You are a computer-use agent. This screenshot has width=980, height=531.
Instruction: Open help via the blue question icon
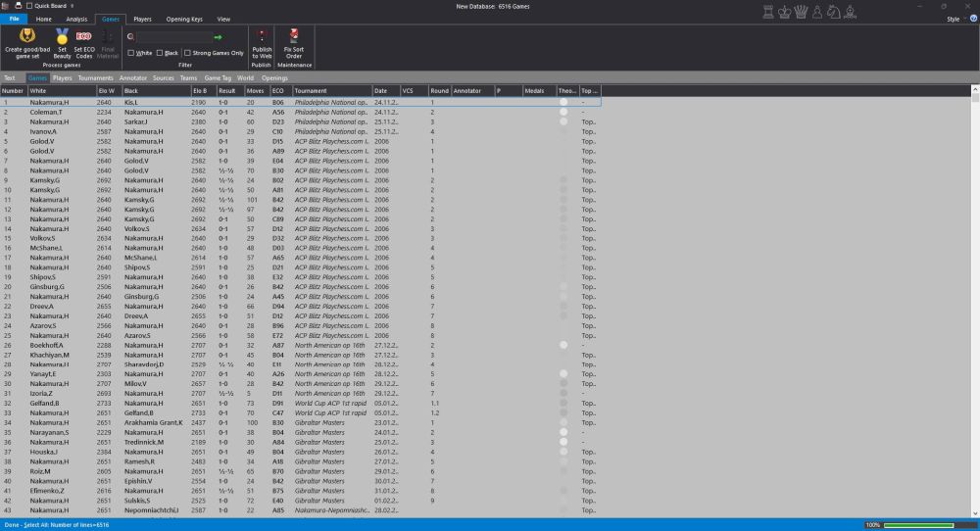coord(971,19)
